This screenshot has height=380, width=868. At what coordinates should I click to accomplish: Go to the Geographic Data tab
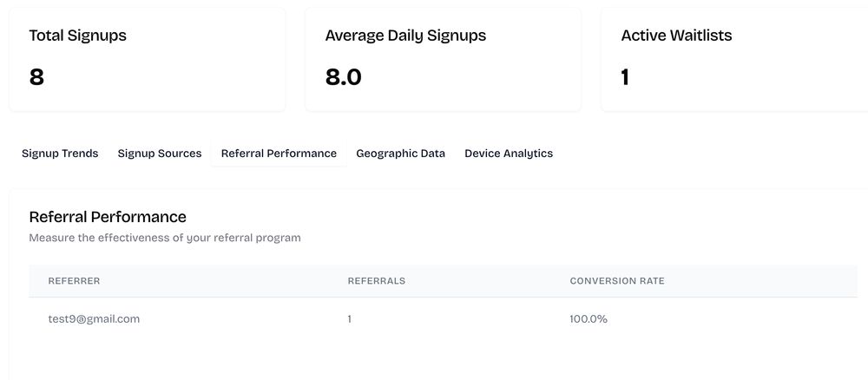coord(400,154)
